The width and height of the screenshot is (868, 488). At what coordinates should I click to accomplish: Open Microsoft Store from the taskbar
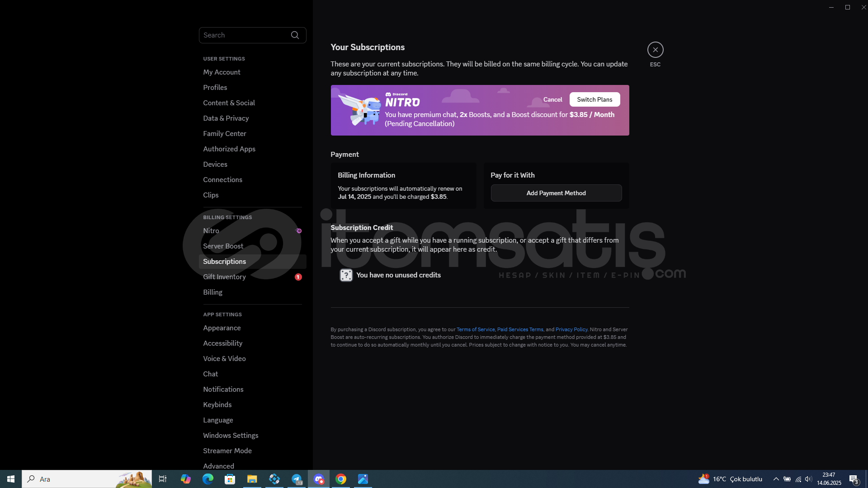click(x=230, y=479)
